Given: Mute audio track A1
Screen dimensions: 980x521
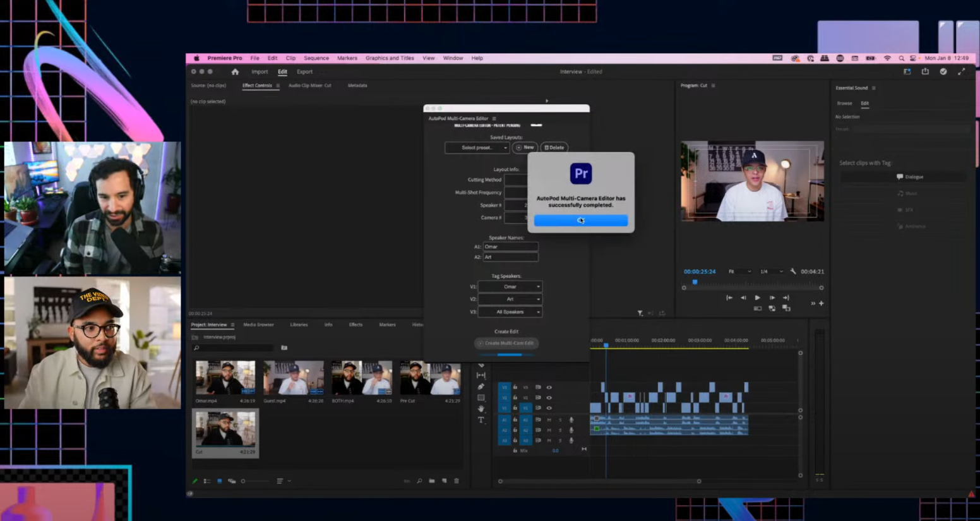Looking at the screenshot, I should (x=549, y=420).
